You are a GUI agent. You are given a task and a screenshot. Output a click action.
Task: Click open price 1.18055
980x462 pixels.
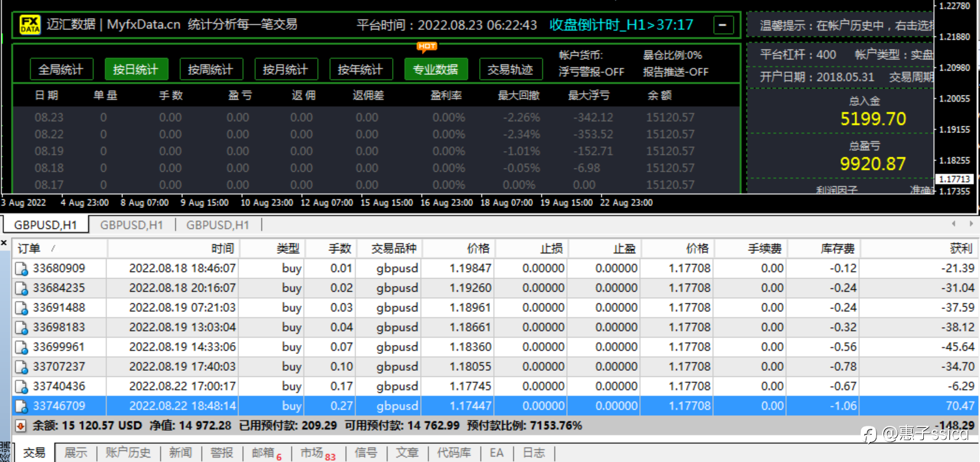471,367
